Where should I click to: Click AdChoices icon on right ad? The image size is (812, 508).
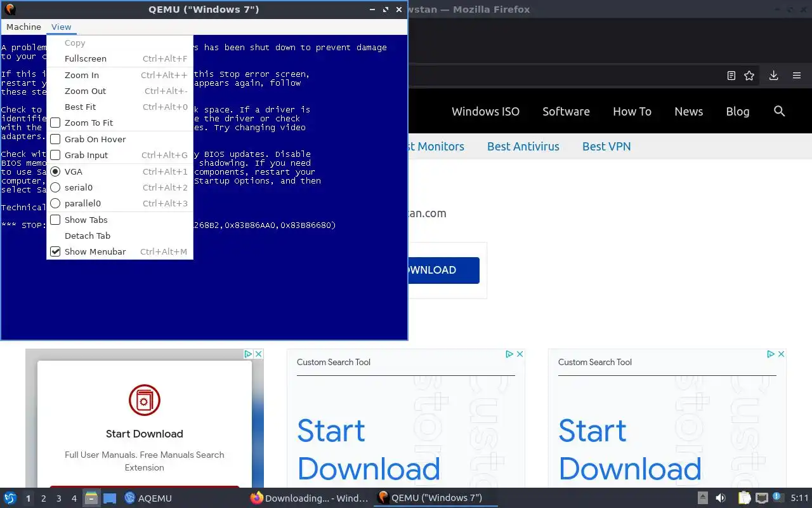[x=771, y=354]
